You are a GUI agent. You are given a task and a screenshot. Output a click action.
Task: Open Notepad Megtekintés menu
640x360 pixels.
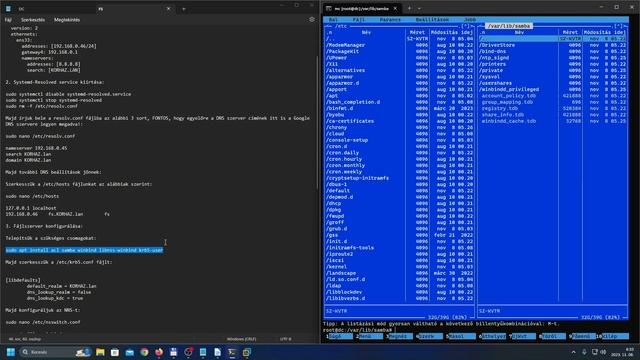[x=67, y=20]
